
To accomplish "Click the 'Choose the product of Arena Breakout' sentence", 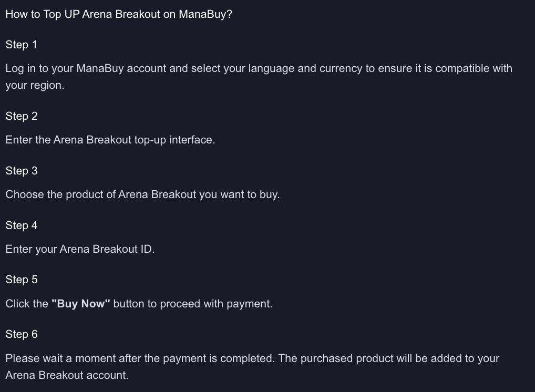I will (142, 194).
